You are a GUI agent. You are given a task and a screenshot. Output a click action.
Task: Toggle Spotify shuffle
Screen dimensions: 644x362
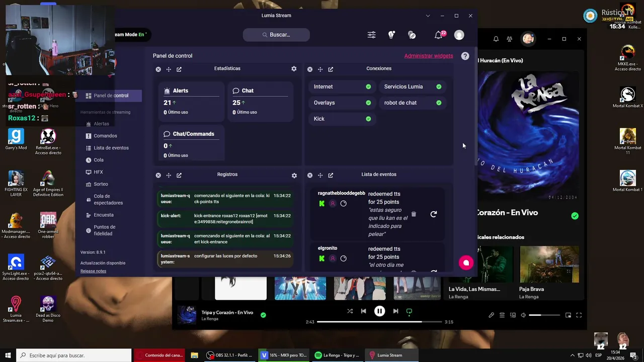[350, 311]
